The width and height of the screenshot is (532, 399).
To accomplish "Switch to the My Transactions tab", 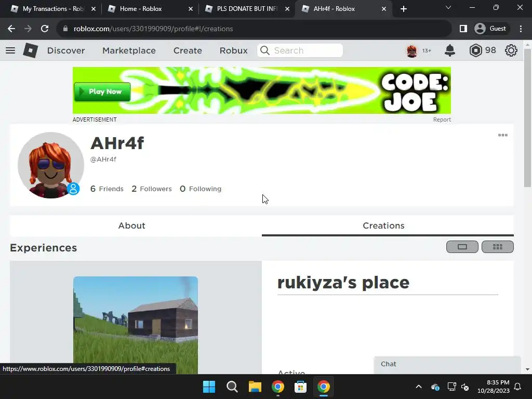I will tap(52, 9).
